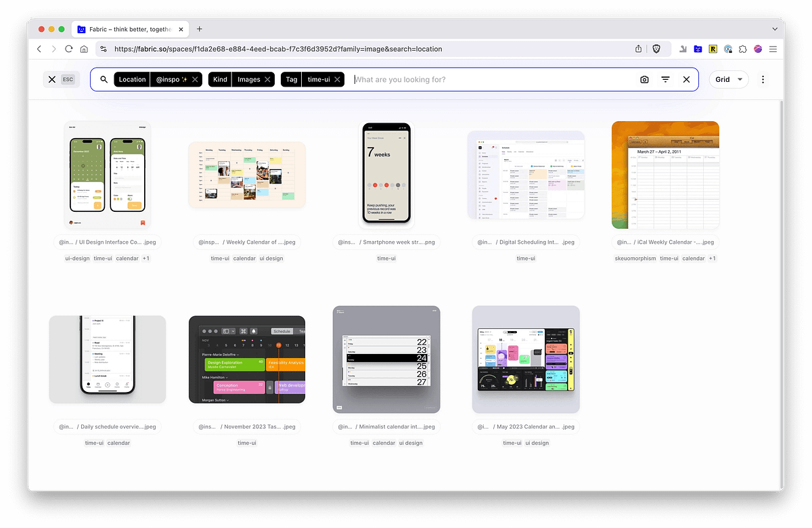
Task: Open the three-dot more options menu
Action: (763, 79)
